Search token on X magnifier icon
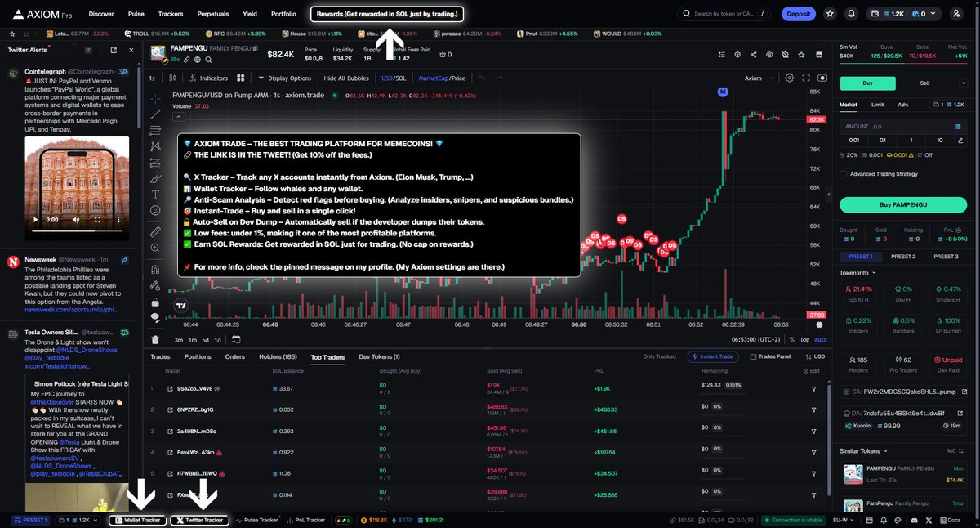The height and width of the screenshot is (528, 980). [x=208, y=60]
